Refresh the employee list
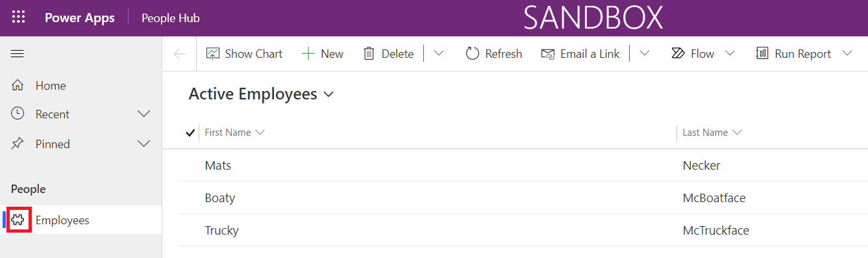Viewport: 868px width, 258px height. pos(494,54)
